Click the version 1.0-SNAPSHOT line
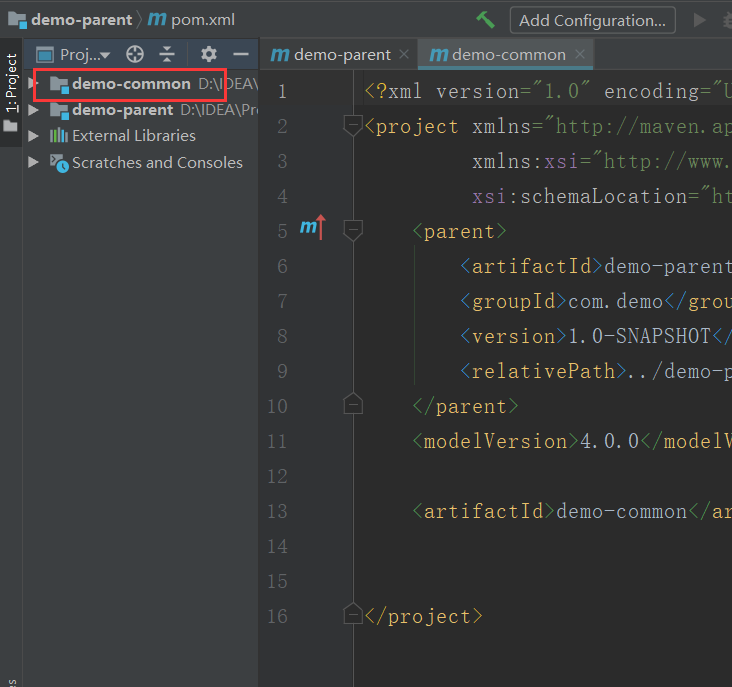732x687 pixels. 596,336
